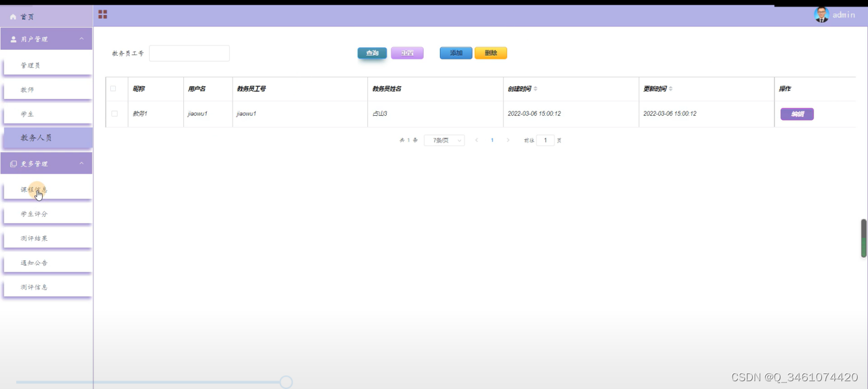Open the 测评结果 menu item
Screen dimensions: 868x389
click(47, 239)
